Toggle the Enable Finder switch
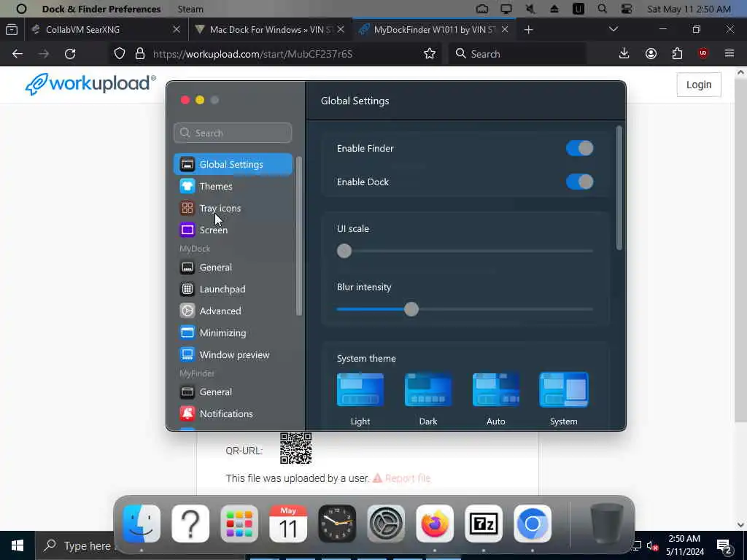 [579, 148]
